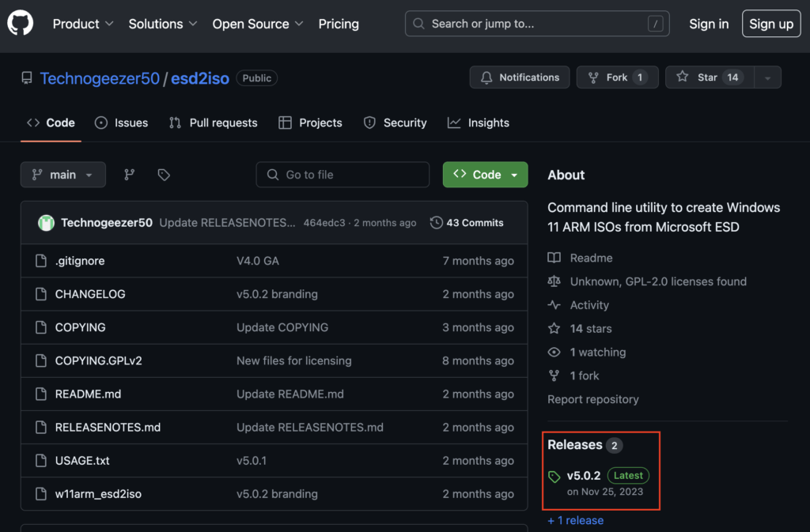Open the Pull requests tab
The height and width of the screenshot is (532, 810).
(214, 123)
